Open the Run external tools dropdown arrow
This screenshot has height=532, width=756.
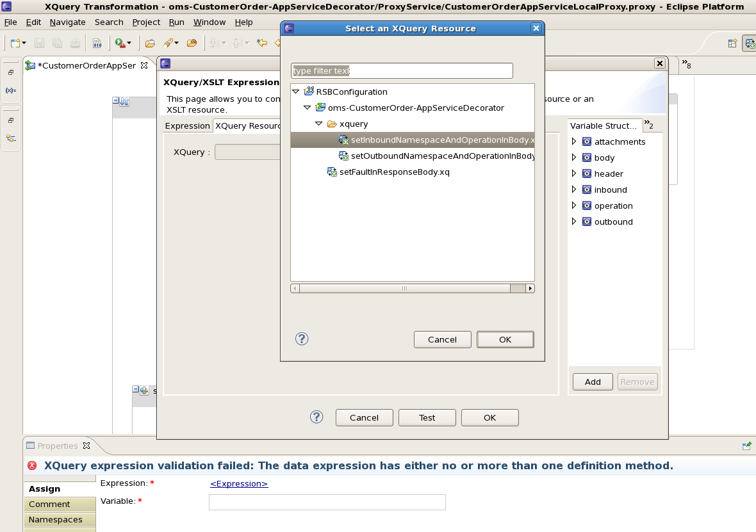[x=129, y=44]
